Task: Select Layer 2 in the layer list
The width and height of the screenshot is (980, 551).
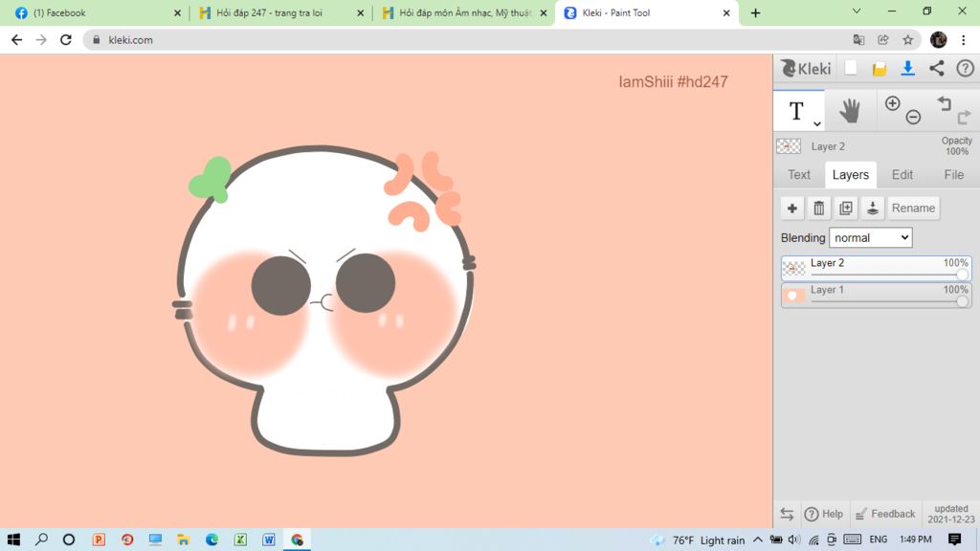Action: [x=877, y=268]
